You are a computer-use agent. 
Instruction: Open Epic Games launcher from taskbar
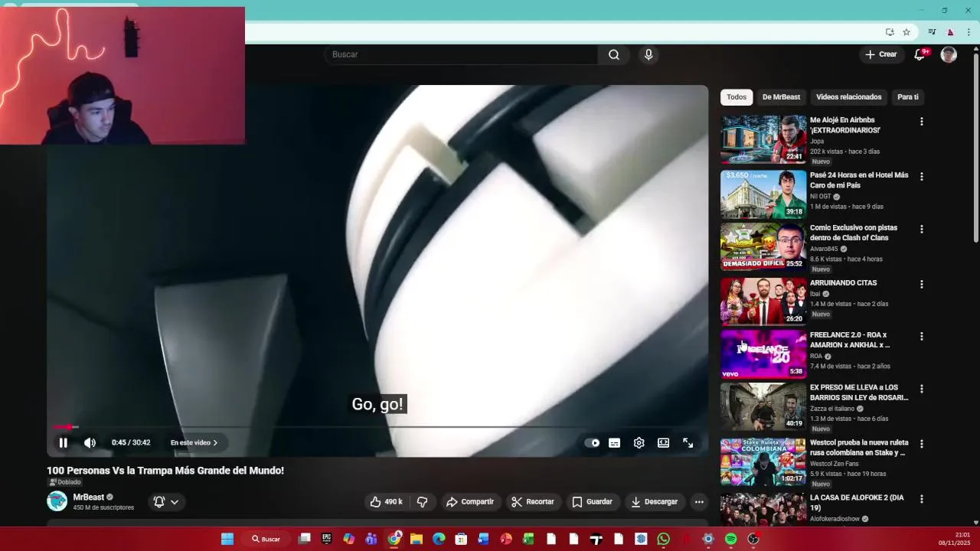pyautogui.click(x=327, y=539)
